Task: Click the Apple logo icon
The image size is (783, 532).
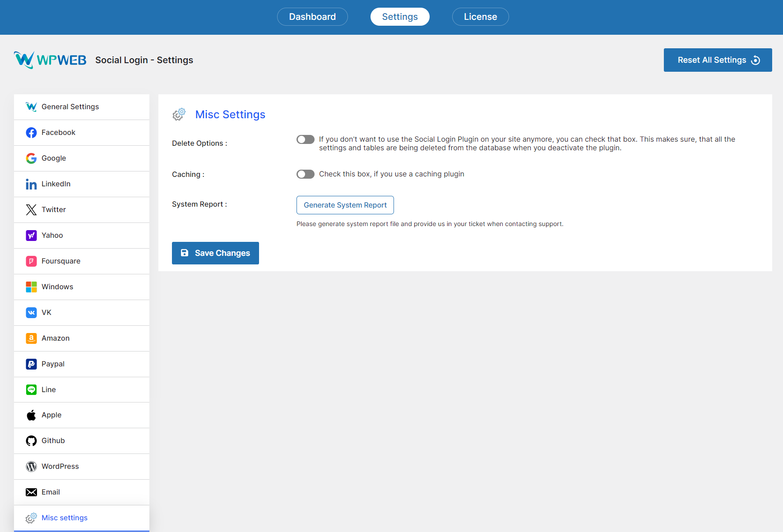Action: (x=31, y=415)
